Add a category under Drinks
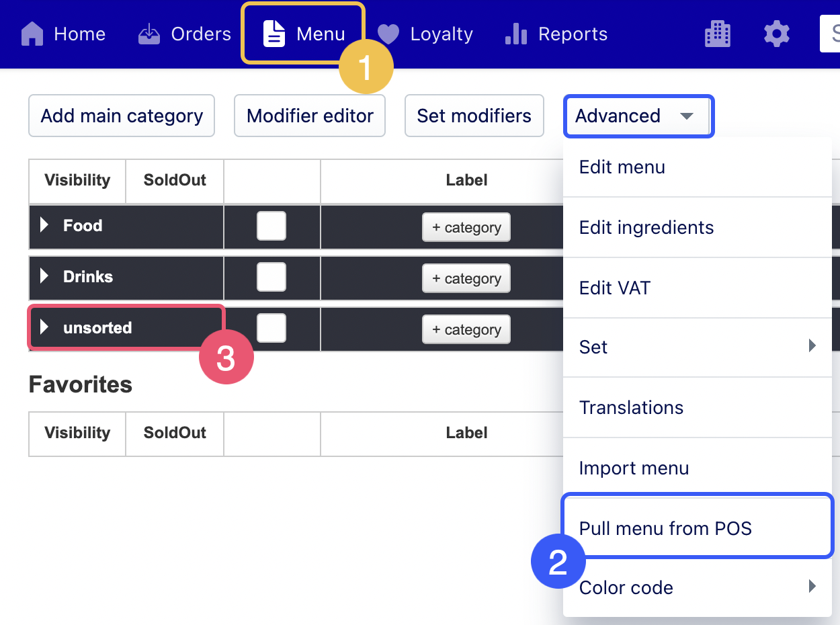Image resolution: width=840 pixels, height=625 pixels. tap(466, 278)
